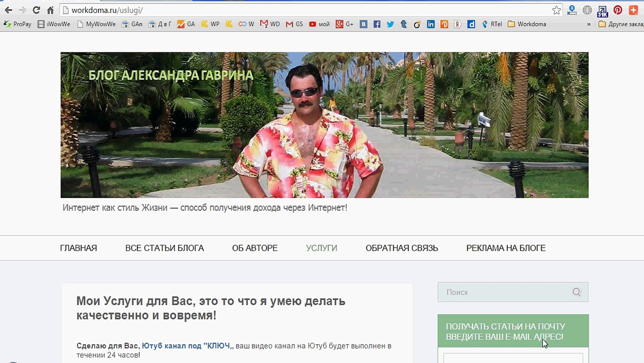Click the БЛОГ АЛЕКСАНДРА ГАВРИНА header title

171,75
